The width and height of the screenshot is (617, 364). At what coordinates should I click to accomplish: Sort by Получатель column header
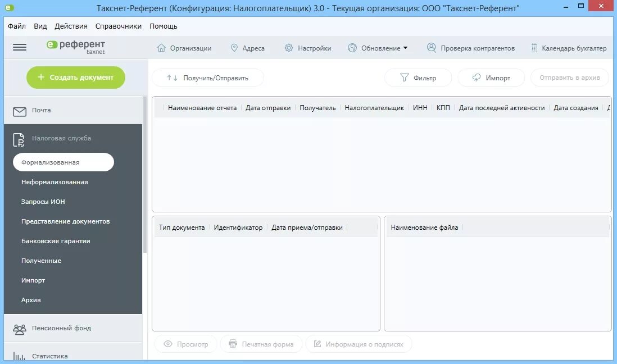click(x=317, y=108)
